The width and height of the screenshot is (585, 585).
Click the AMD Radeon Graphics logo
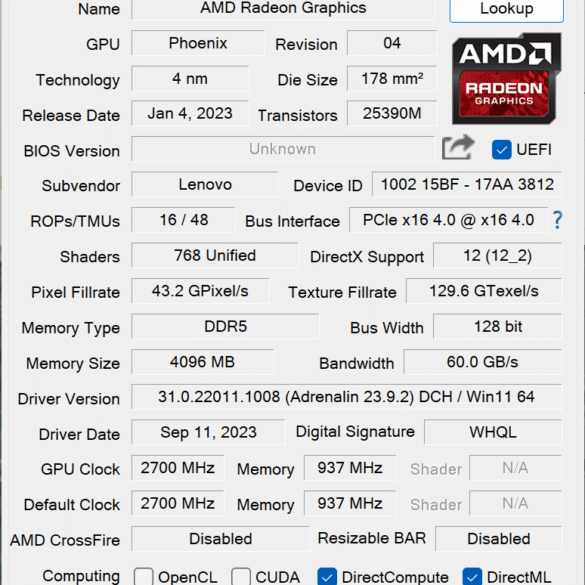[506, 79]
